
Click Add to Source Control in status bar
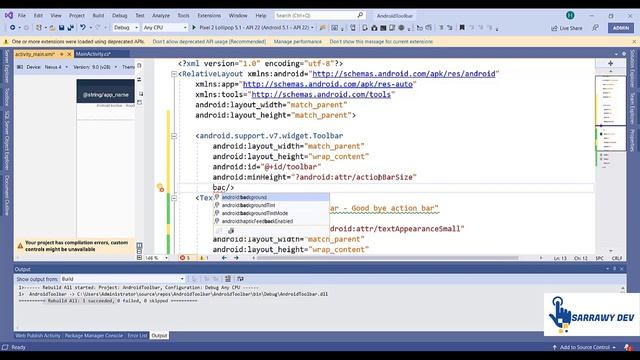coord(584,347)
